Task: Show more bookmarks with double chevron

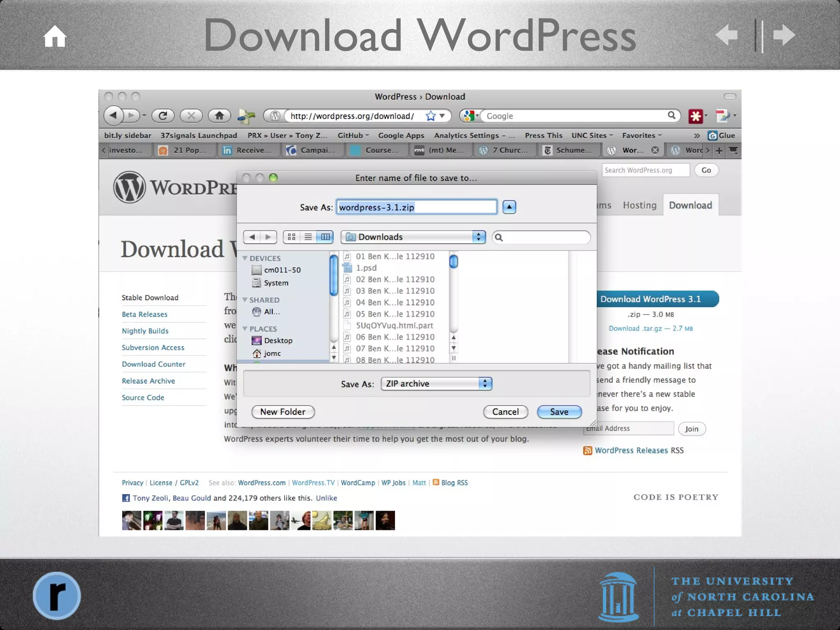Action: tap(697, 135)
